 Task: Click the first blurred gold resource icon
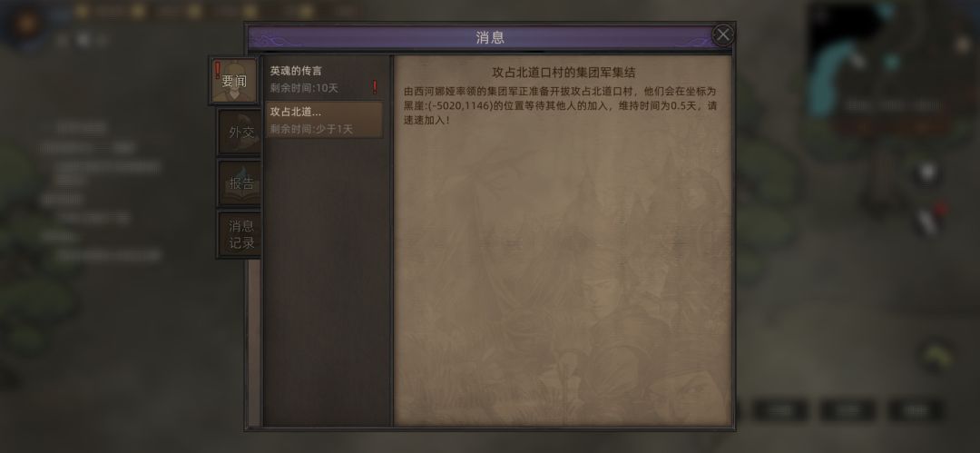tap(82, 11)
